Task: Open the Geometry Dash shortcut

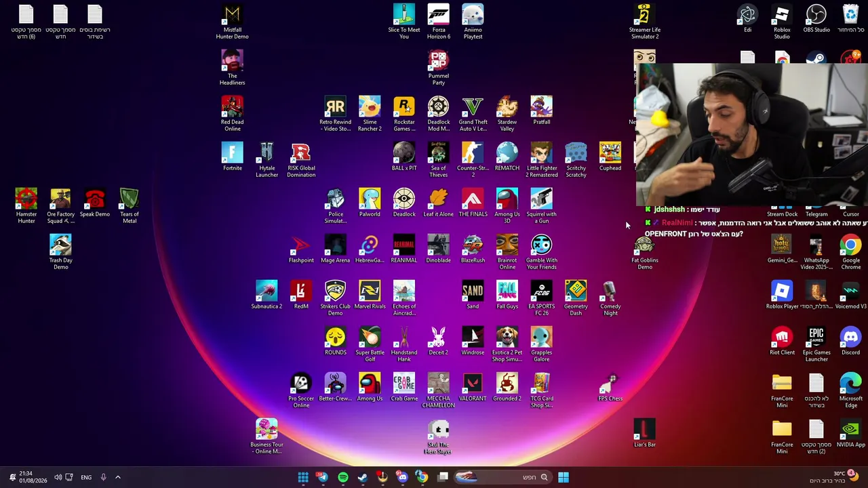Action: click(576, 298)
